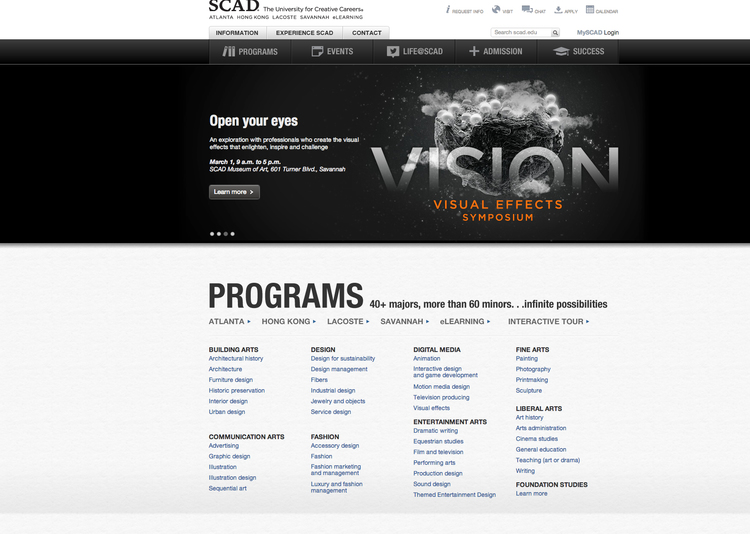Open the Cinema studies link
Screen dimensions: 750x534
[x=537, y=439]
